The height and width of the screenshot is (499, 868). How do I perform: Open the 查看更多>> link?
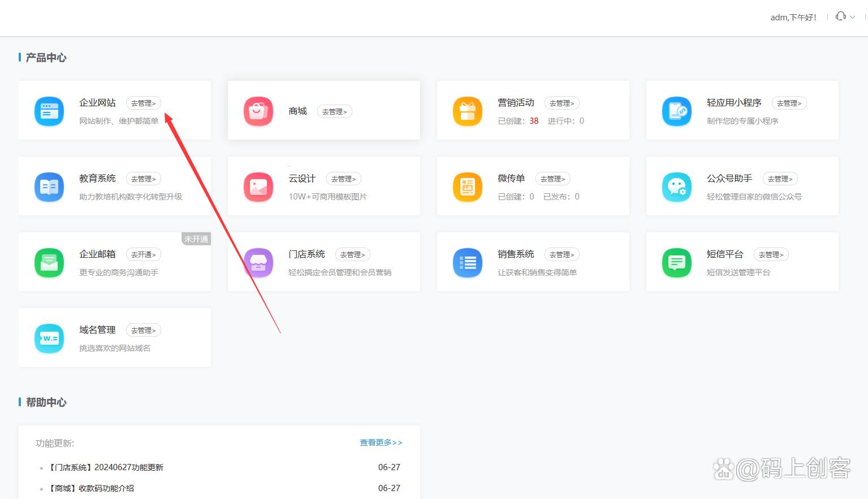pos(381,442)
